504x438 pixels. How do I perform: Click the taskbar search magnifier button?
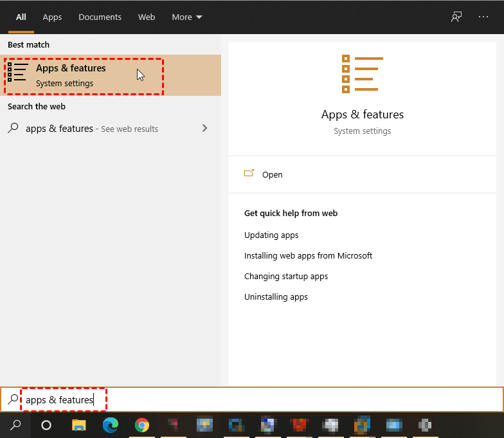coord(15,424)
